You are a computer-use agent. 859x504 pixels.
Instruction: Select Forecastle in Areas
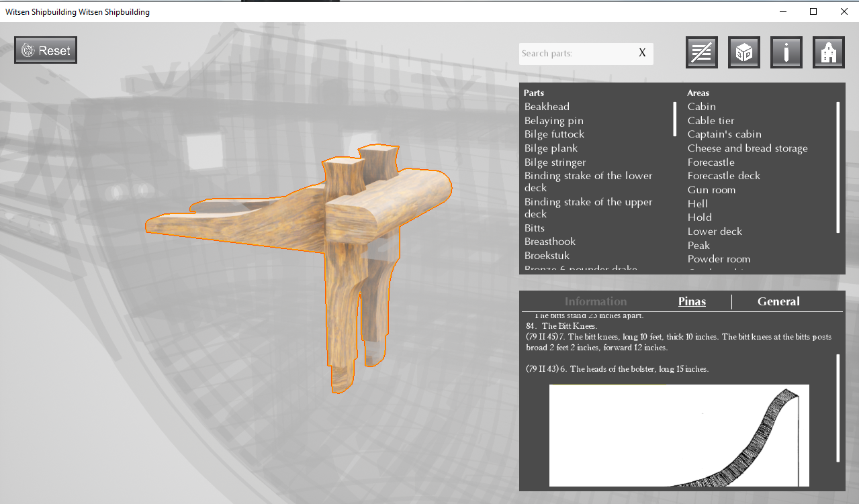coord(711,162)
